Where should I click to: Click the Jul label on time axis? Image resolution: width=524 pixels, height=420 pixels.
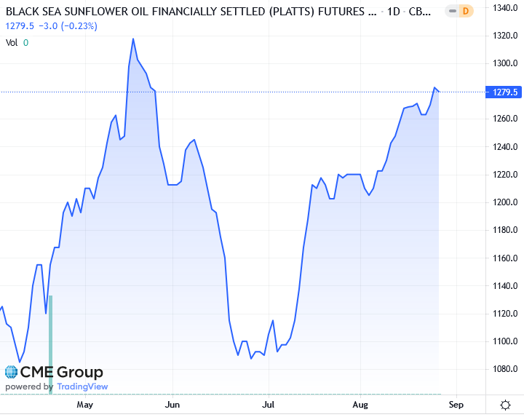point(268,404)
